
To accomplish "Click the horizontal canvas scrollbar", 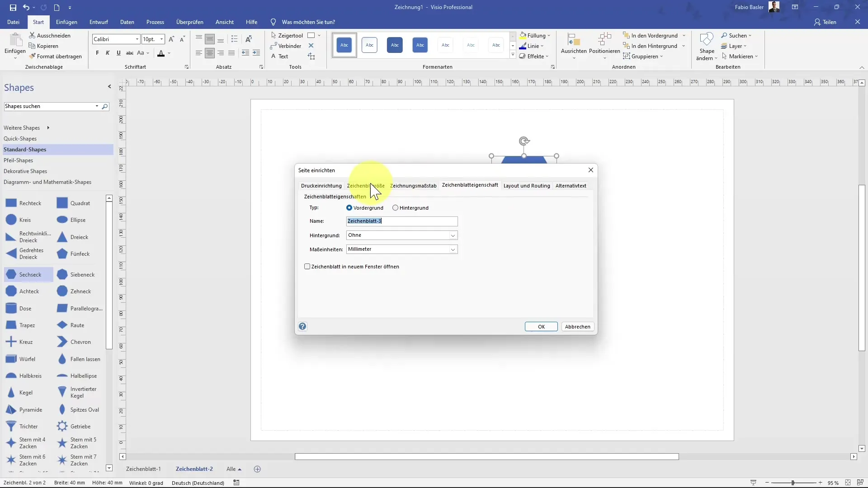I will click(487, 456).
